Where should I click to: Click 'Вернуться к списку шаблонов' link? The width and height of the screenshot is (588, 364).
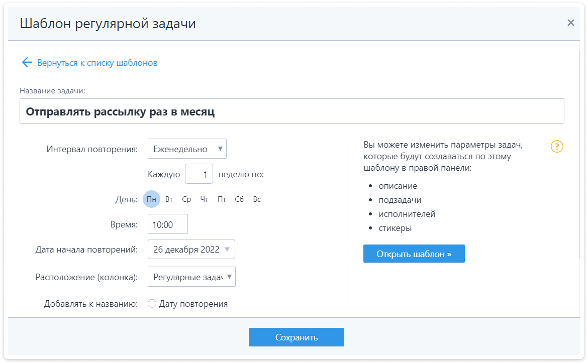(97, 63)
